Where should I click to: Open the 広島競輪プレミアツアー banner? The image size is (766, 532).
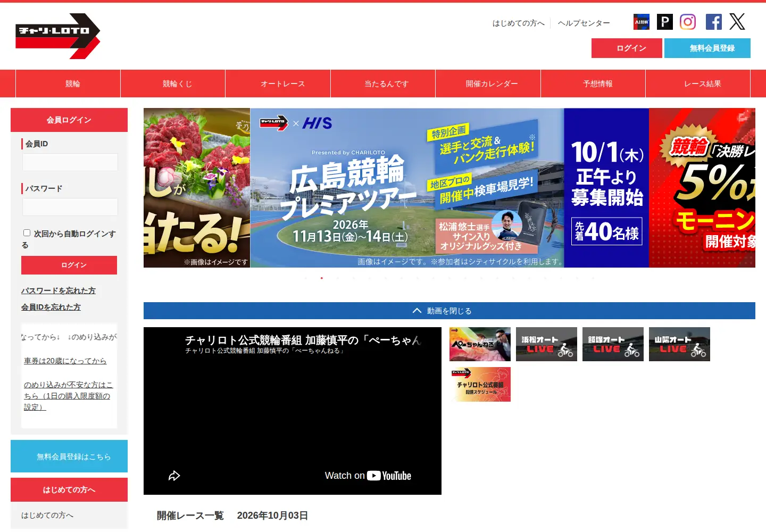pos(449,188)
